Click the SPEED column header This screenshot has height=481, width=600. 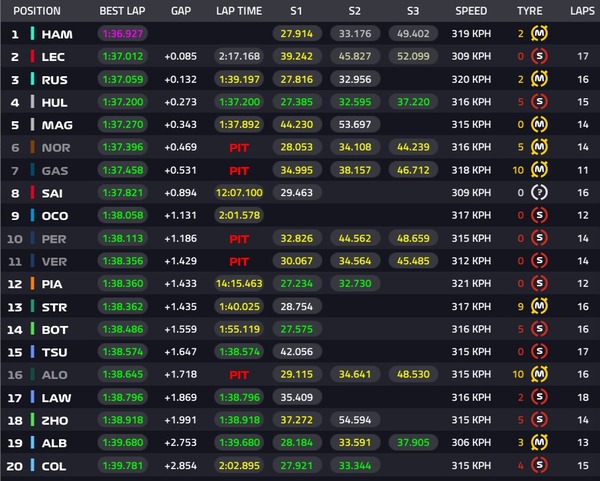(471, 11)
